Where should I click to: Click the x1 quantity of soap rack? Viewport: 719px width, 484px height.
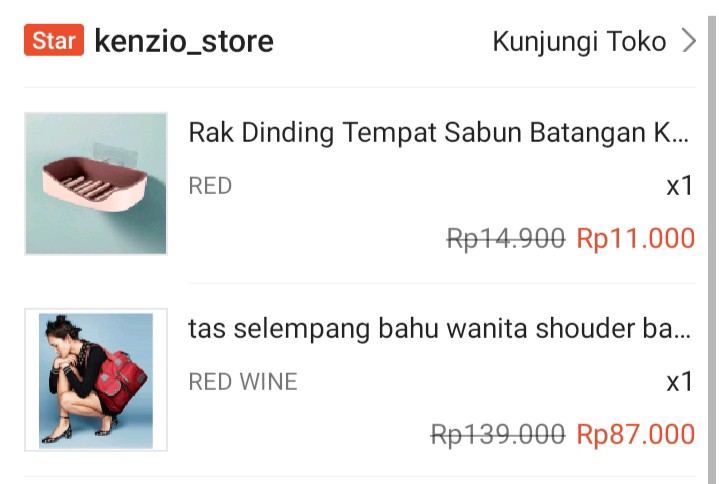679,186
